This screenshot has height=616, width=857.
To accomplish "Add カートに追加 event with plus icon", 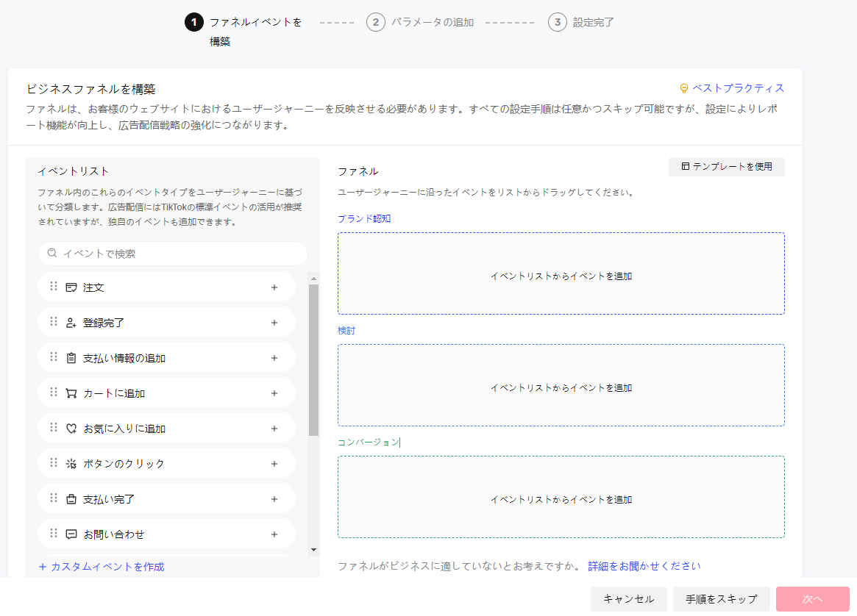I will coord(274,393).
